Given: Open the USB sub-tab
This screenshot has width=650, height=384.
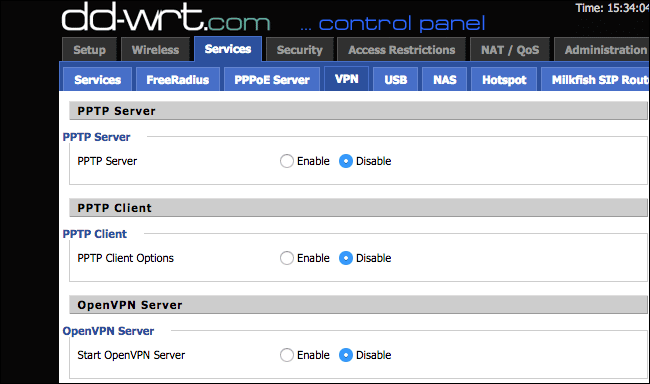Looking at the screenshot, I should 395,79.
